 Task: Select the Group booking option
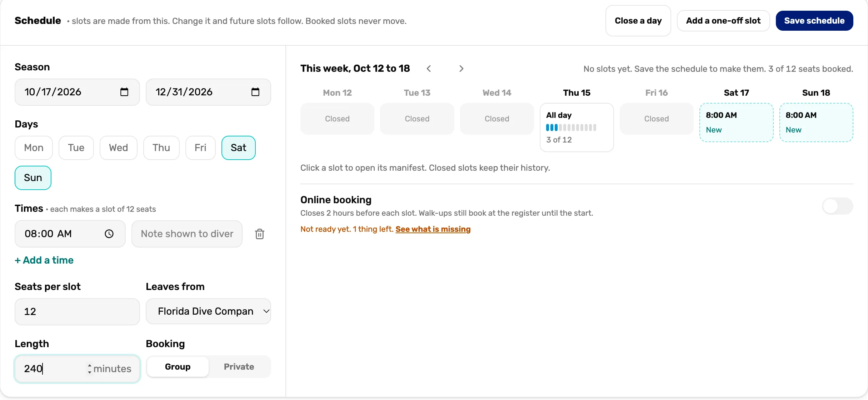178,367
